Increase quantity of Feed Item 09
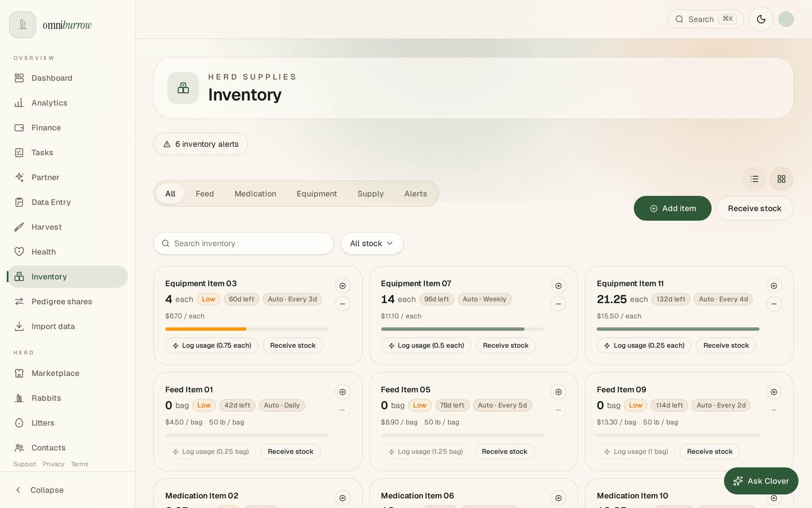 (774, 392)
